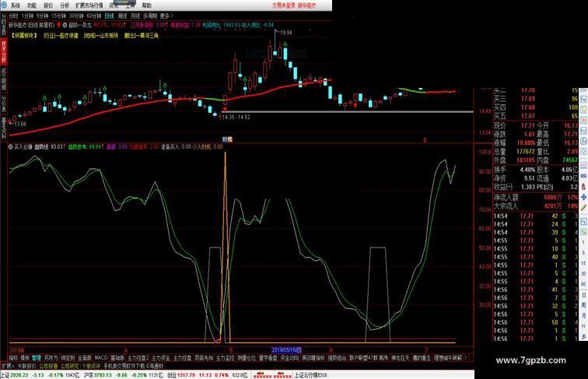
Task: Click the RSI indicator icon in right toolbar
Action: point(583,176)
